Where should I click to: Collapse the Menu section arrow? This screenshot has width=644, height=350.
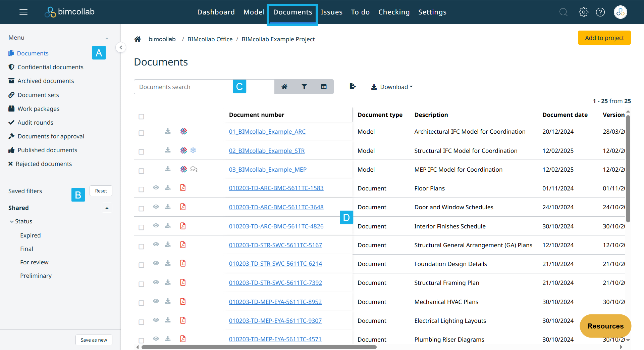point(107,38)
